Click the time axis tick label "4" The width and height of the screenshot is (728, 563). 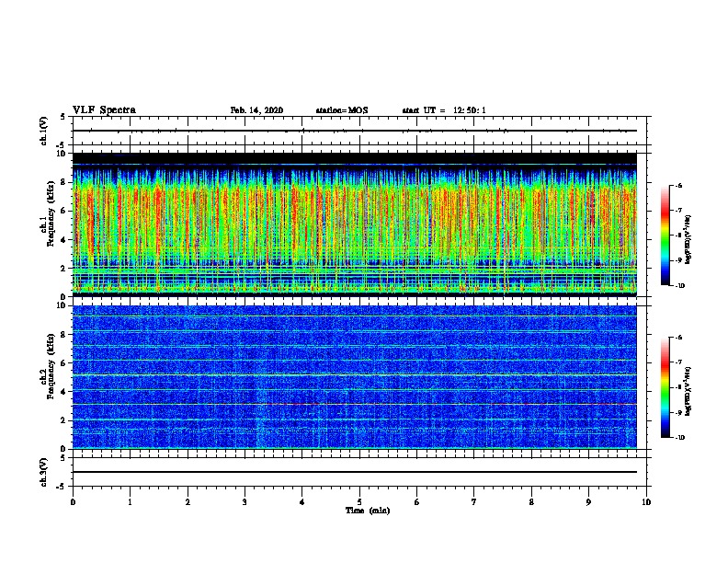(x=301, y=502)
